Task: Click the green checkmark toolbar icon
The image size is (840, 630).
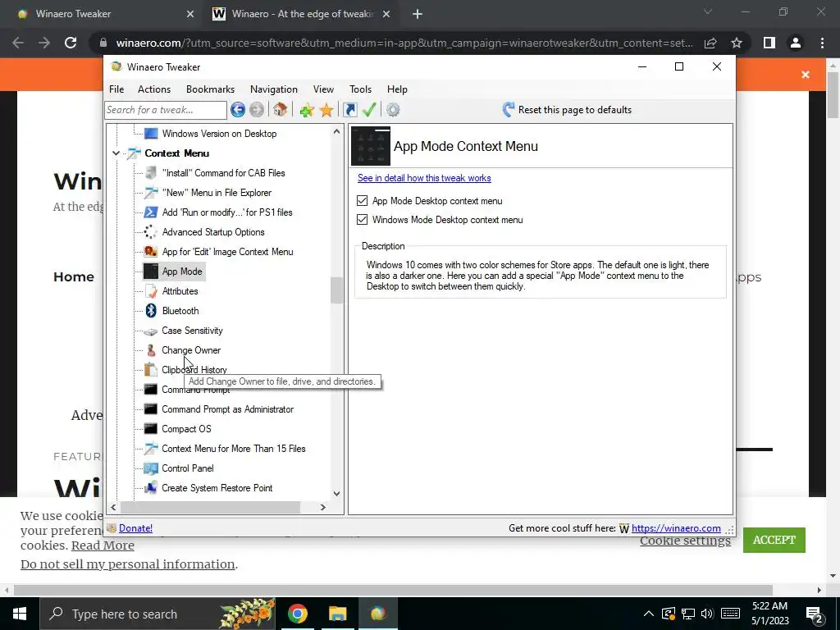Action: pyautogui.click(x=369, y=110)
